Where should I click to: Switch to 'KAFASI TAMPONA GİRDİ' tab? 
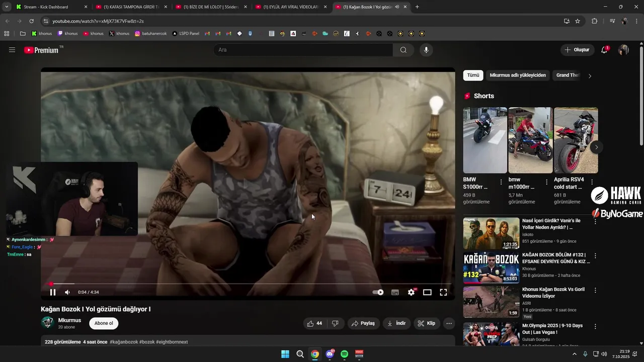tap(131, 7)
